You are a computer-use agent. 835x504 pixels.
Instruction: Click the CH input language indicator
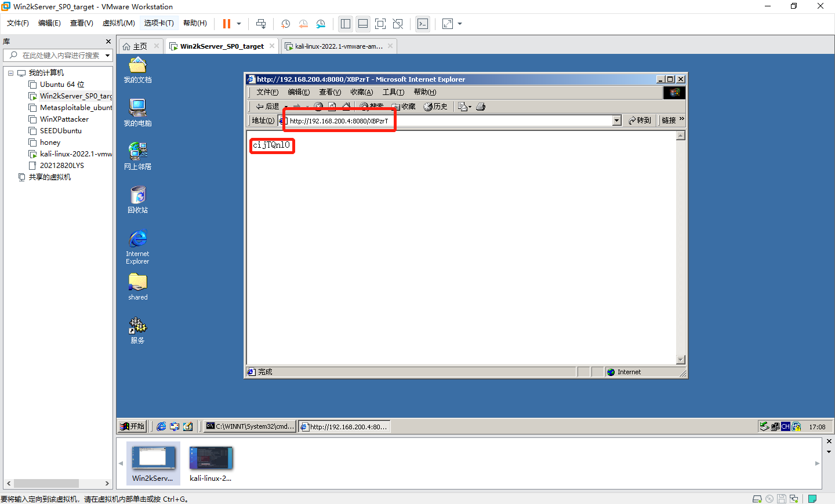(x=786, y=426)
